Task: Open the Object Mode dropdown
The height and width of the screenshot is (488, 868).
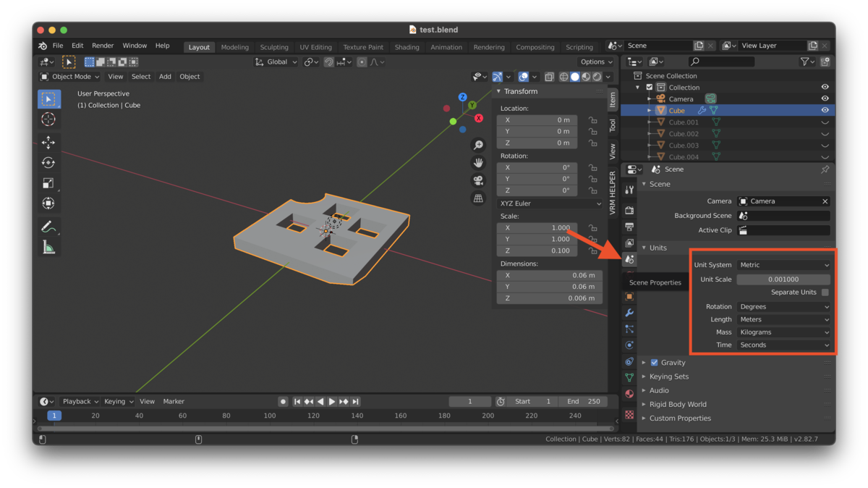Action: (x=69, y=77)
